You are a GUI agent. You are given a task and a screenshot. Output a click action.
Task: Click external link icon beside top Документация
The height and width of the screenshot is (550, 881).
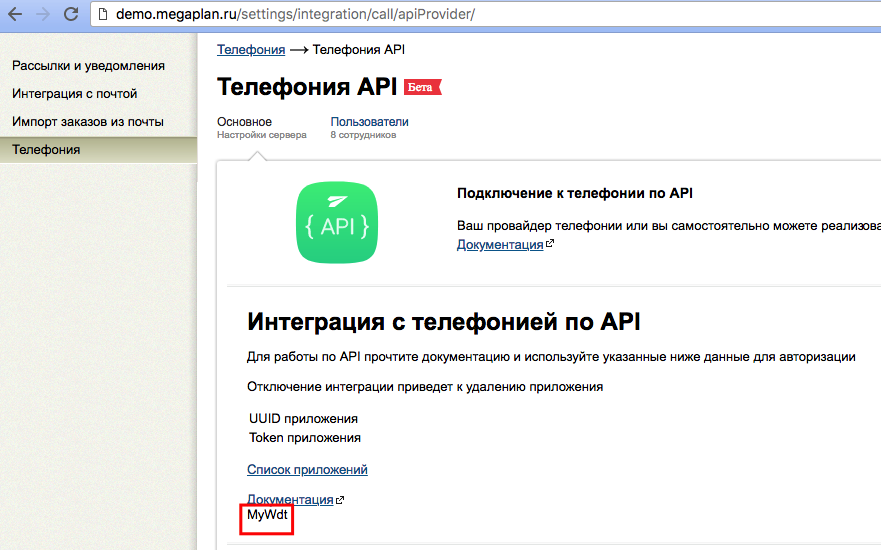(549, 245)
